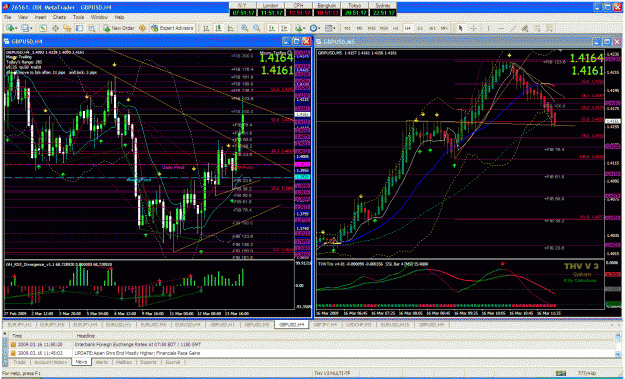Open the Periods clock icon
This screenshot has width=625, height=379.
[x=314, y=28]
